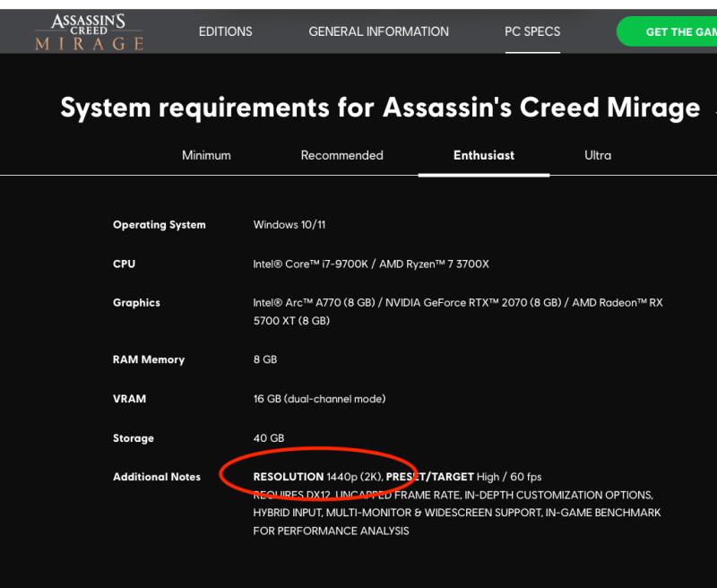Click the RAM Memory label
Screen dimensions: 717x588
point(149,359)
